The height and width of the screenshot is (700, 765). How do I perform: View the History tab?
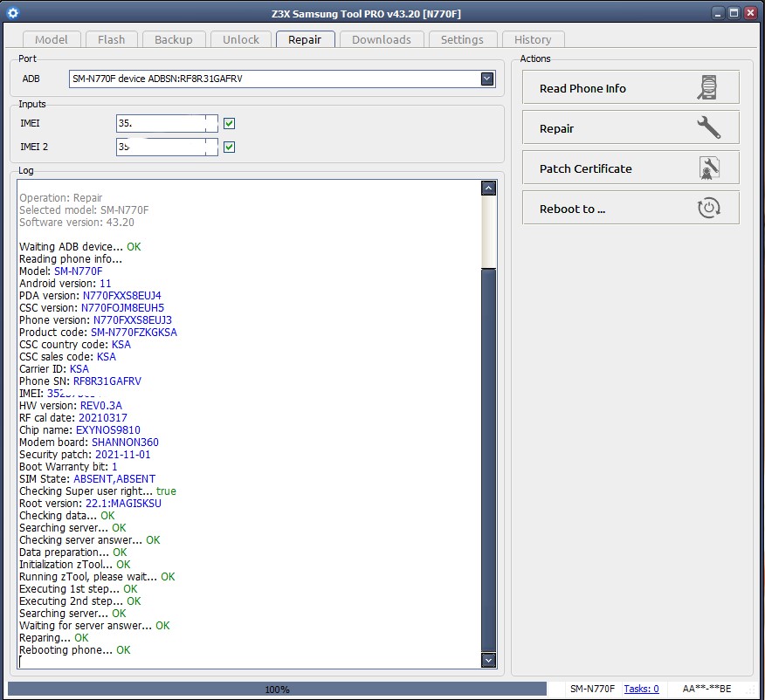(533, 39)
